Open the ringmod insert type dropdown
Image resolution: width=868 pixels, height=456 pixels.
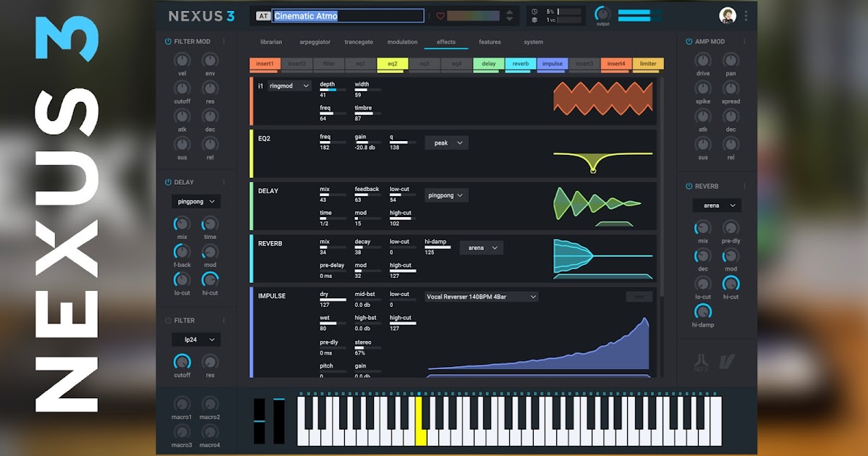tap(289, 85)
